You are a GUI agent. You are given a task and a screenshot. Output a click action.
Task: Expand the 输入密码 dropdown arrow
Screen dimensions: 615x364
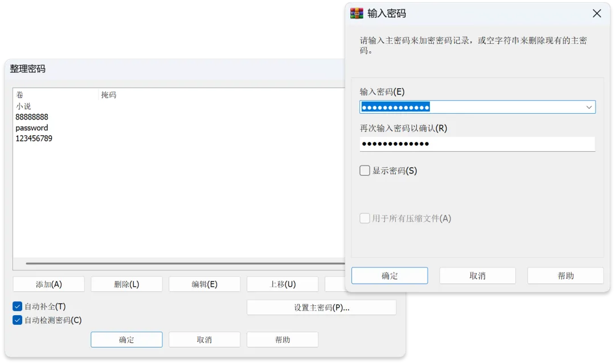(x=589, y=107)
